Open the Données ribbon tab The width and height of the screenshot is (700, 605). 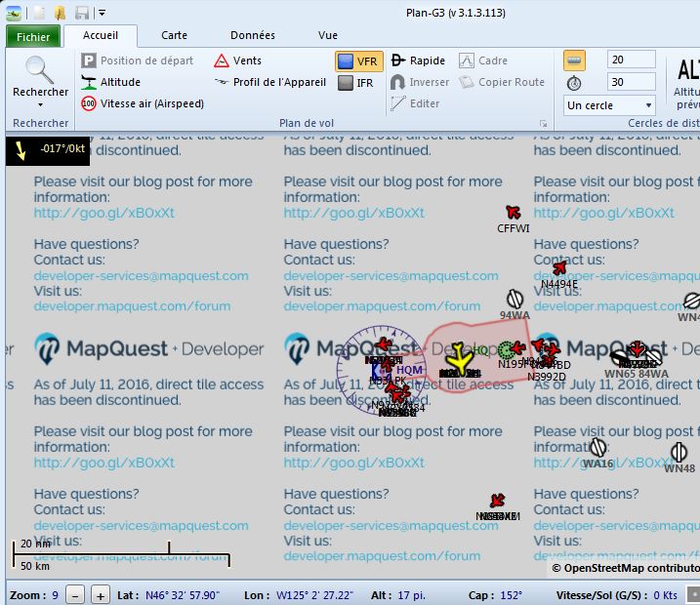[x=253, y=36]
